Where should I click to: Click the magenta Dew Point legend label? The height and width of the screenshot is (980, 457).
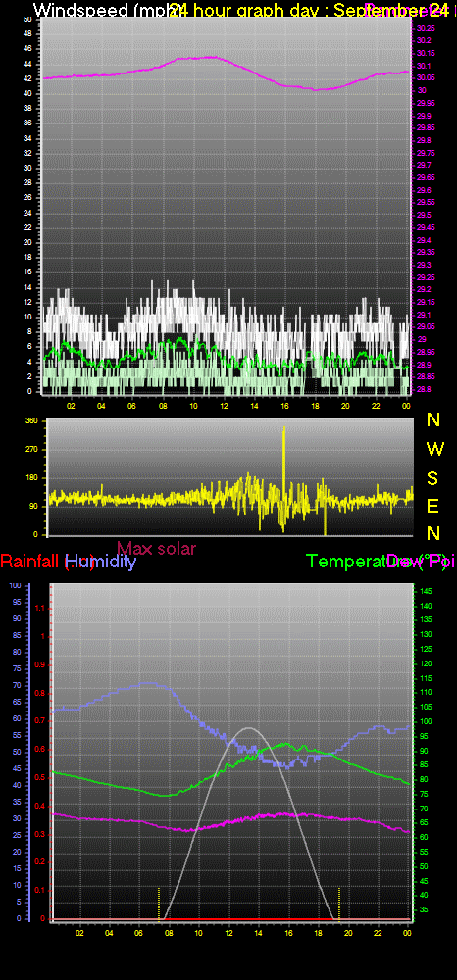420,562
